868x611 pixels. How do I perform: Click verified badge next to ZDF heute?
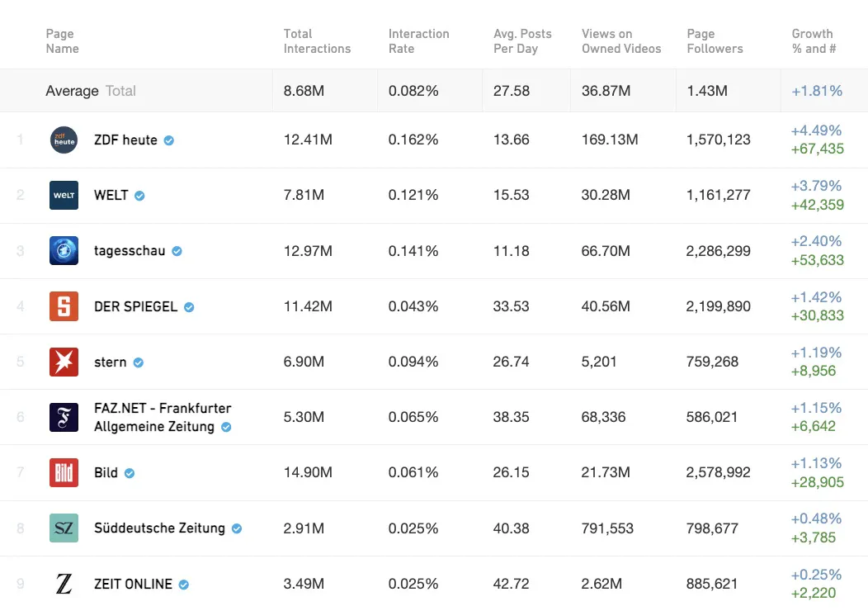[169, 140]
